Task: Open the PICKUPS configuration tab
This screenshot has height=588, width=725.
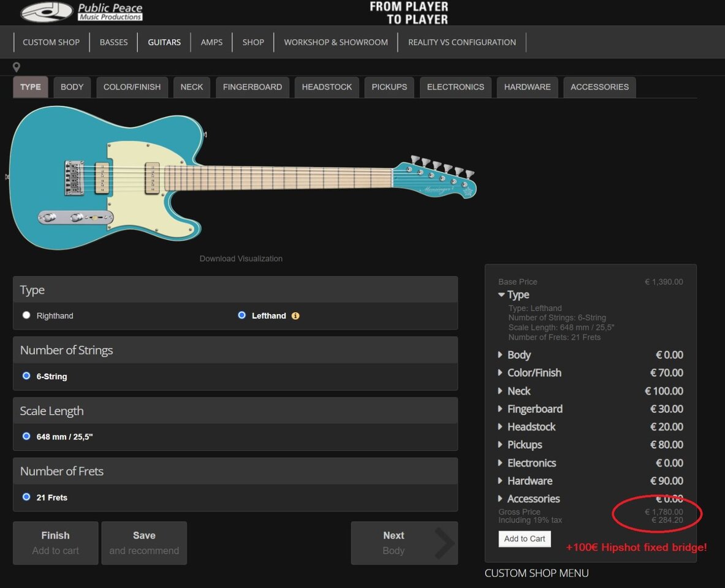Action: tap(389, 88)
